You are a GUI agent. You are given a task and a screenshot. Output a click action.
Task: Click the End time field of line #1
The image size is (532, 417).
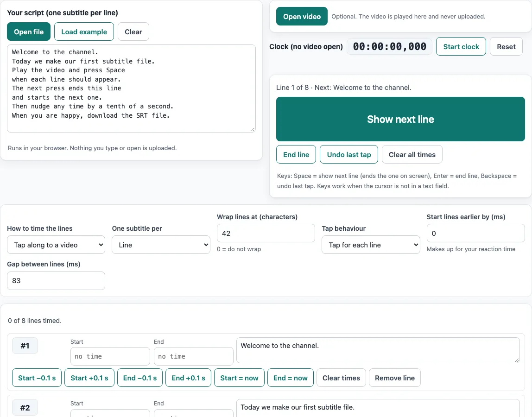[193, 356]
